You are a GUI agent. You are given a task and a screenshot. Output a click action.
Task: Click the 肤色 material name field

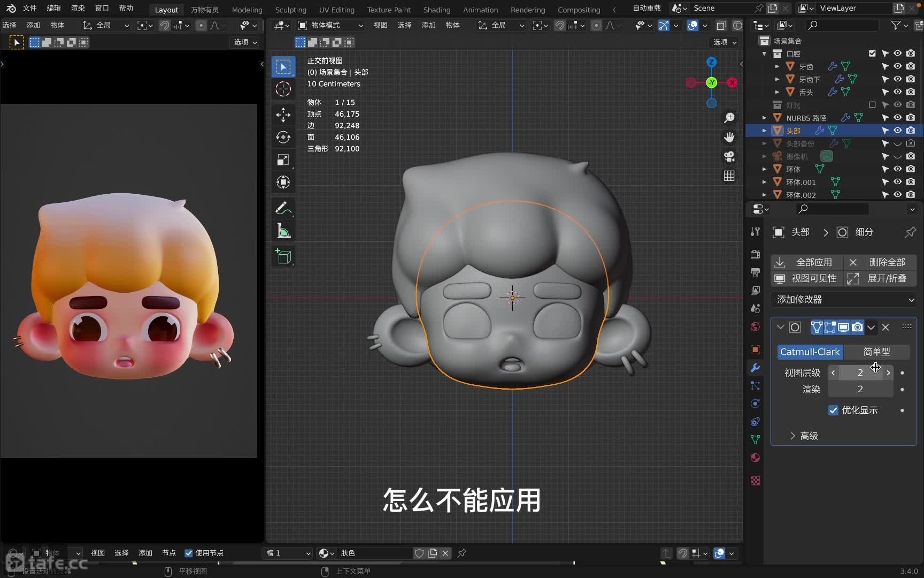(374, 553)
